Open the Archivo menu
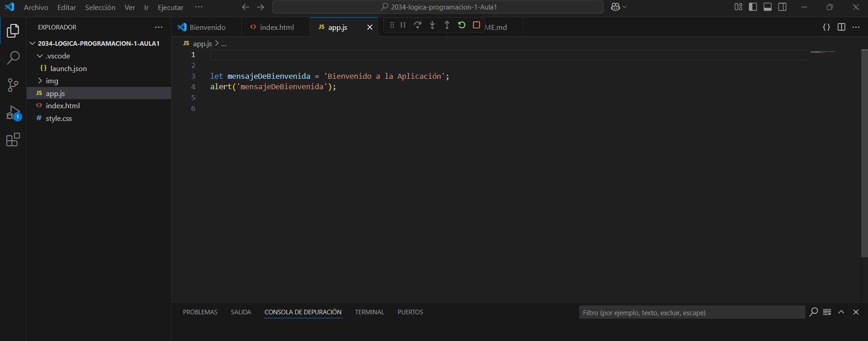Screen dimensions: 868x341 pos(36,7)
